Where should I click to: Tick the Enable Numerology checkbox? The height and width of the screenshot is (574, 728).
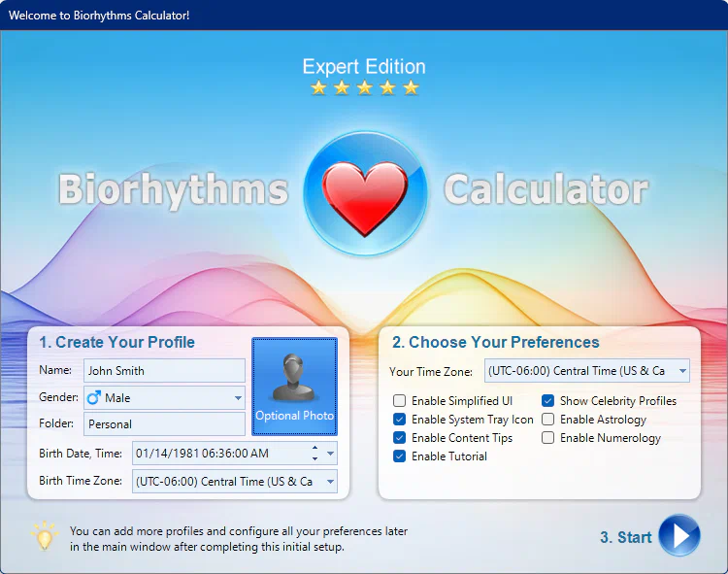[548, 438]
